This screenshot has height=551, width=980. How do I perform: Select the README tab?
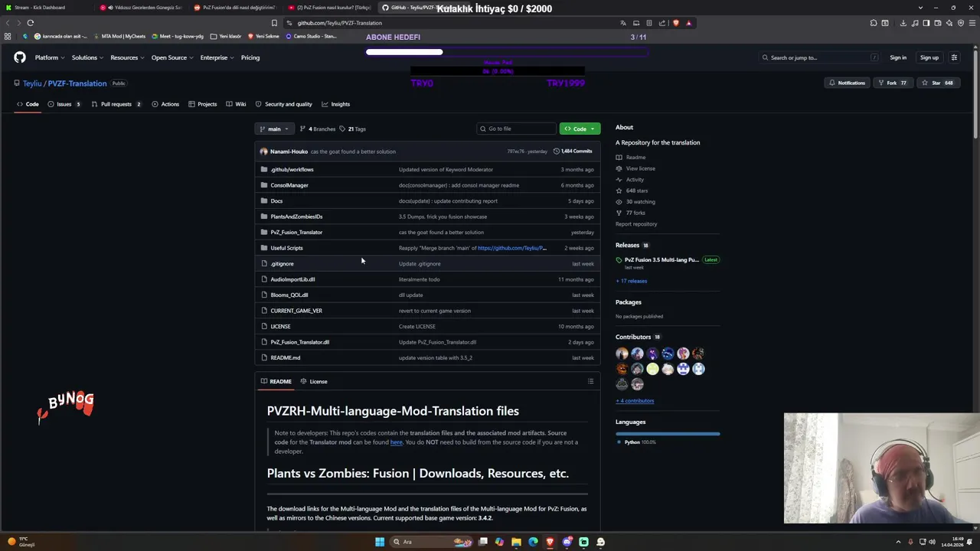tap(276, 381)
